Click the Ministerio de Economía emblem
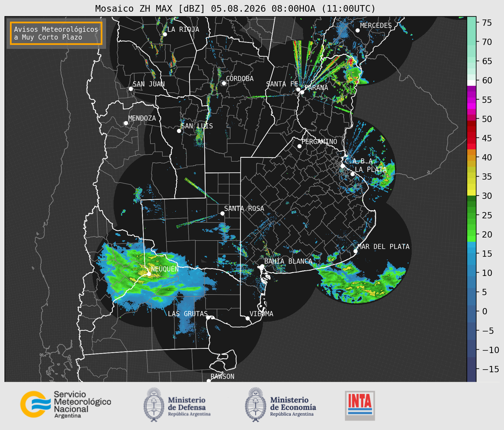The height and width of the screenshot is (430, 504). [255, 405]
